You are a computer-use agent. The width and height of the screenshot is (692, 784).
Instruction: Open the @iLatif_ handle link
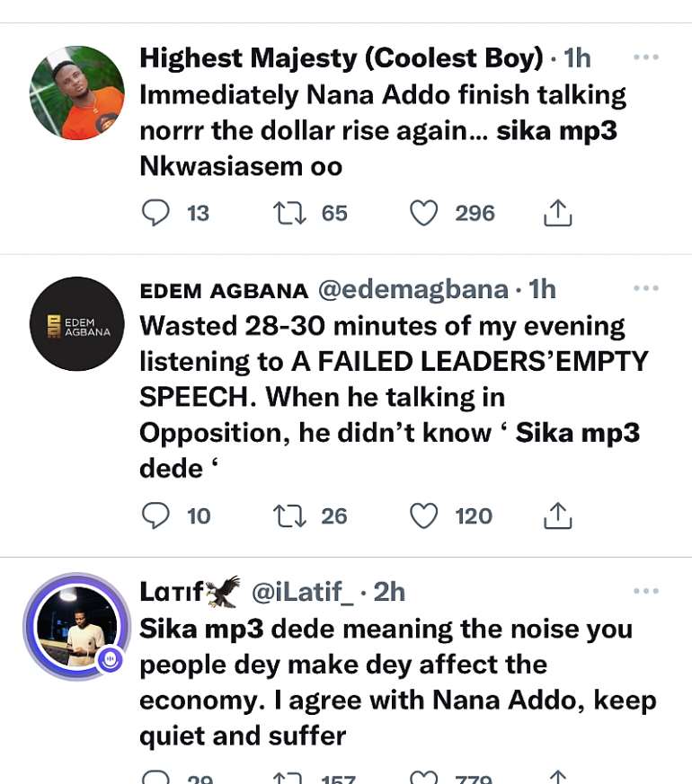pos(301,592)
